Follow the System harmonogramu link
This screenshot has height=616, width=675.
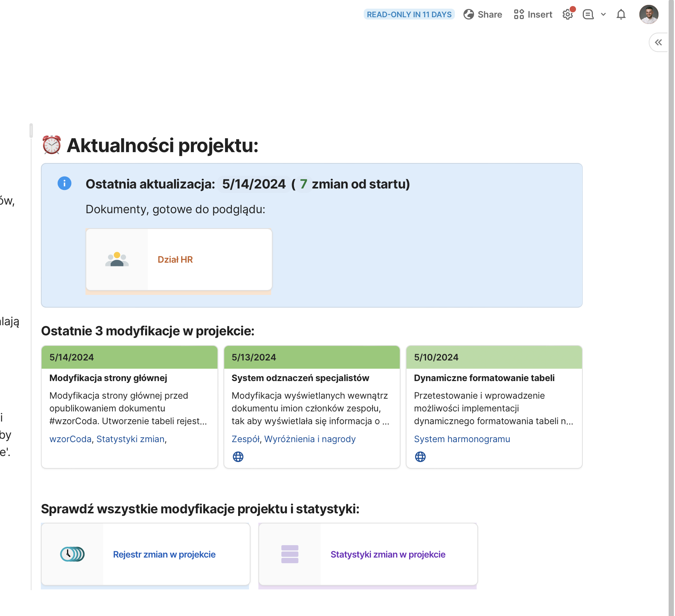coord(462,439)
